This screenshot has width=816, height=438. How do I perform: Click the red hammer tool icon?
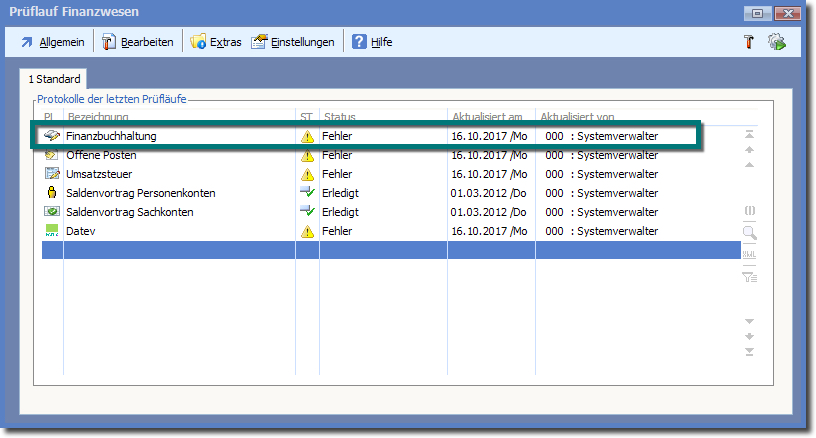[x=748, y=42]
